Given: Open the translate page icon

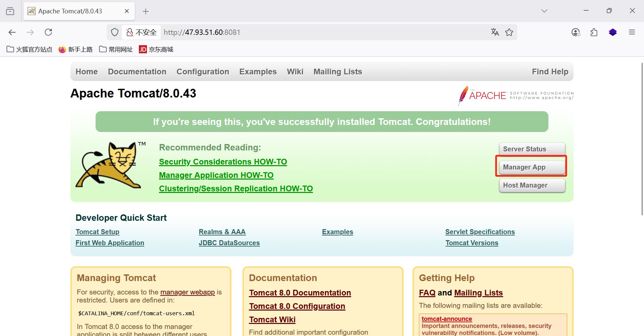Looking at the screenshot, I should coord(495,32).
